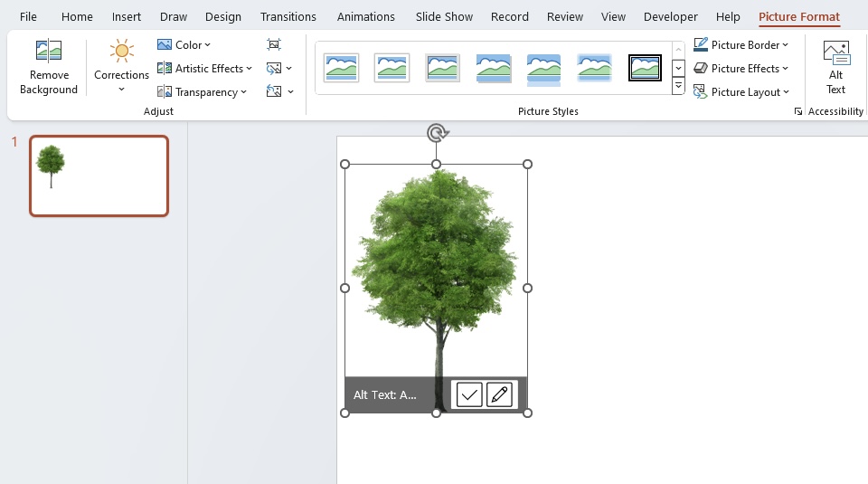The height and width of the screenshot is (484, 868).
Task: Open the Alt Text pane button
Action: point(835,68)
